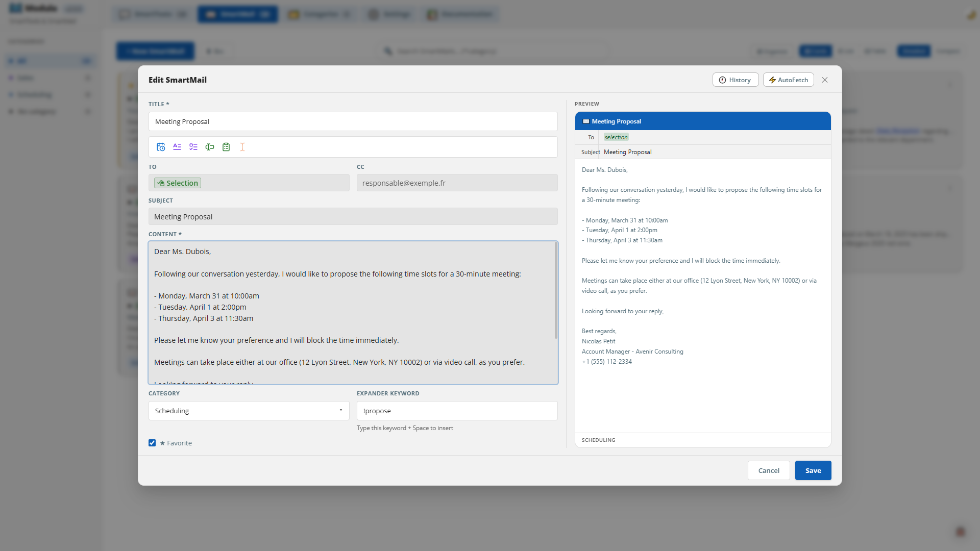980x551 pixels.
Task: Click the Selection tag in the To field
Action: [x=178, y=183]
